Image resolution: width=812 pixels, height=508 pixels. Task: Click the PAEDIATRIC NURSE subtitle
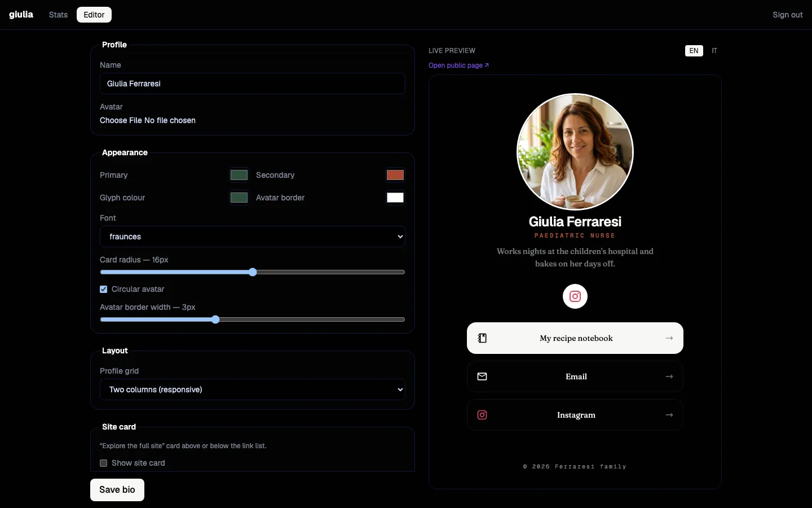(x=575, y=235)
